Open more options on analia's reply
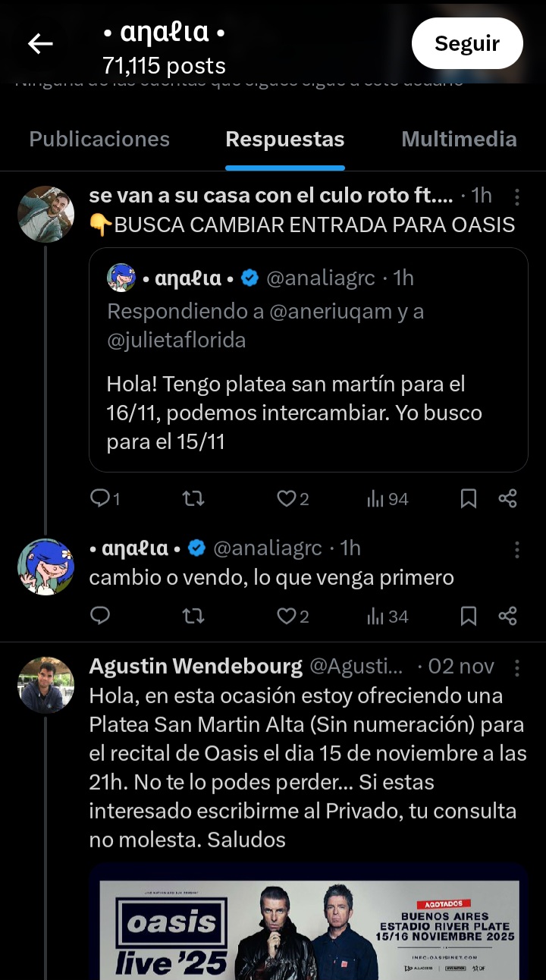 [x=517, y=549]
